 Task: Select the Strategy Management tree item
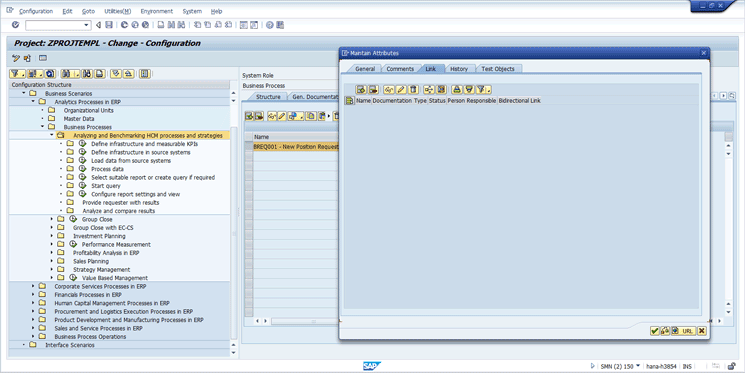pos(101,269)
